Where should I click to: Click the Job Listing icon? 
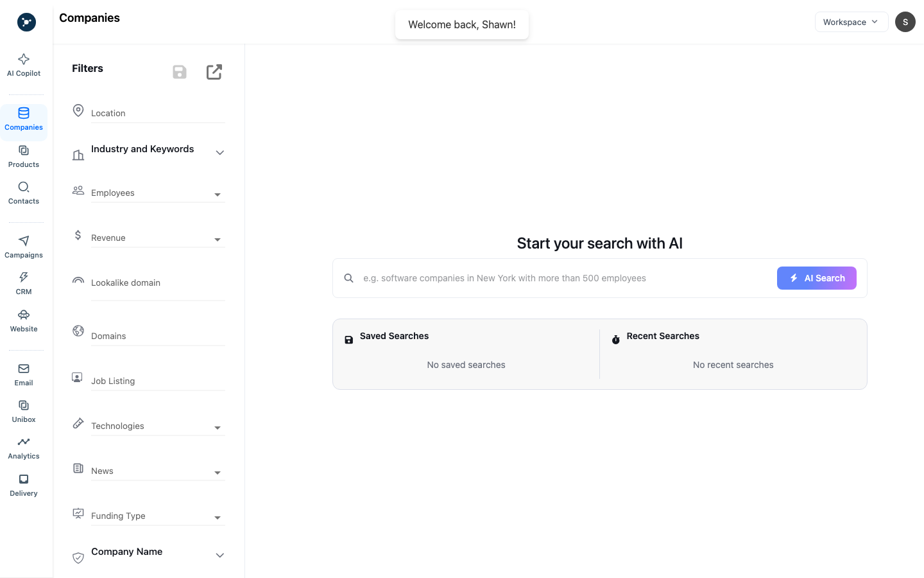tap(77, 378)
